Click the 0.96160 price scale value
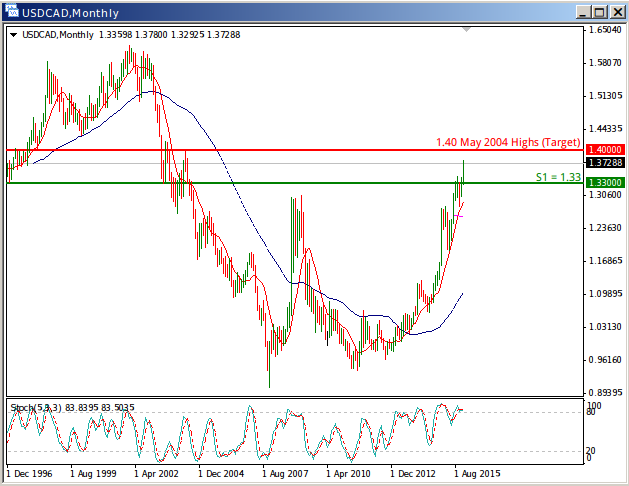 tap(605, 360)
